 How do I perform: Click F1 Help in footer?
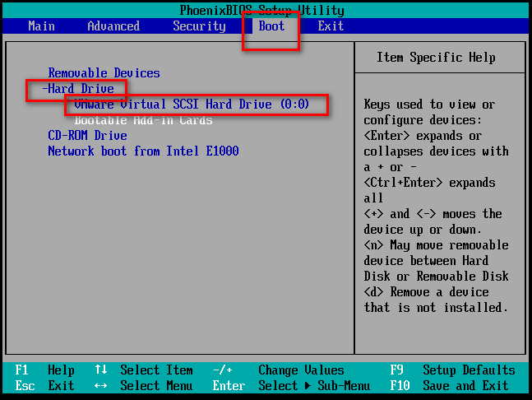click(x=44, y=370)
